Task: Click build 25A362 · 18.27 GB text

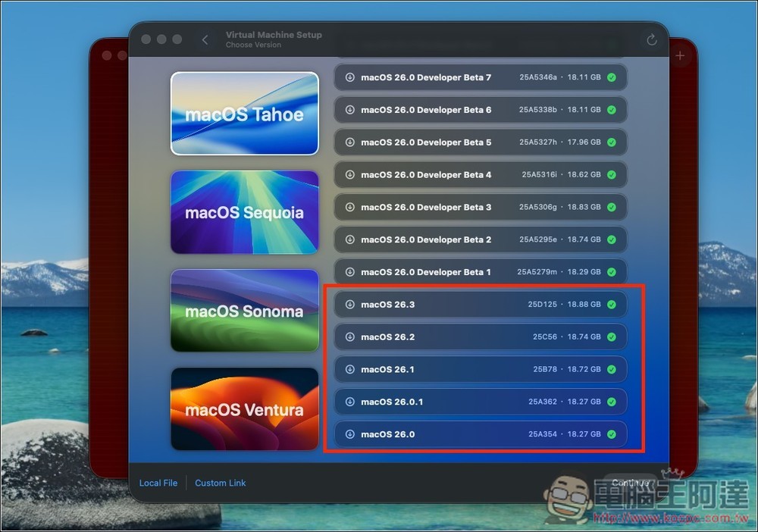Action: click(565, 402)
